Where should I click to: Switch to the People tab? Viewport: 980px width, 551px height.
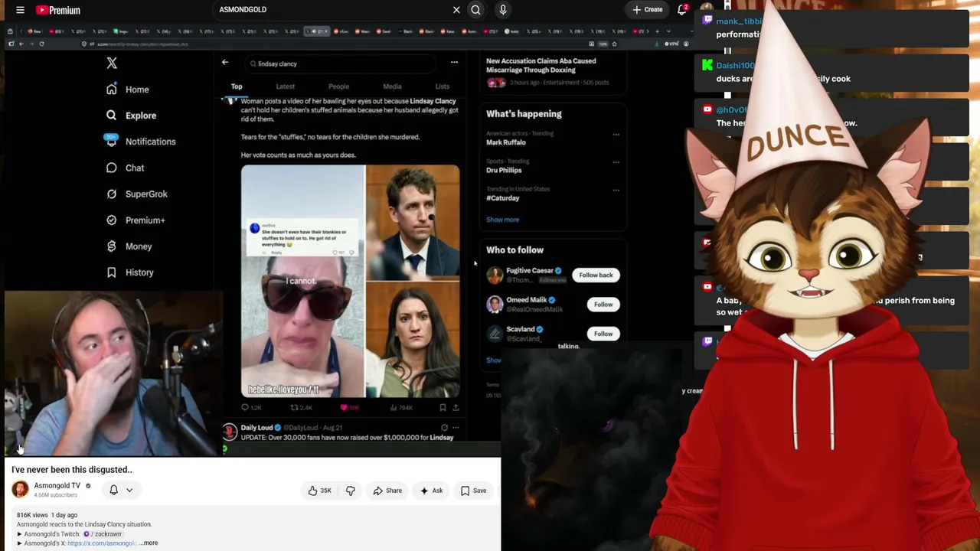[338, 86]
